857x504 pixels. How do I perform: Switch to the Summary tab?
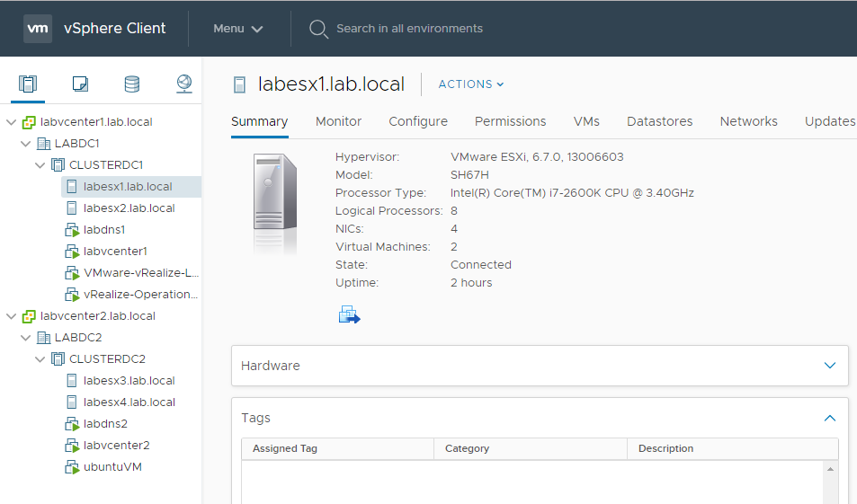[x=260, y=121]
